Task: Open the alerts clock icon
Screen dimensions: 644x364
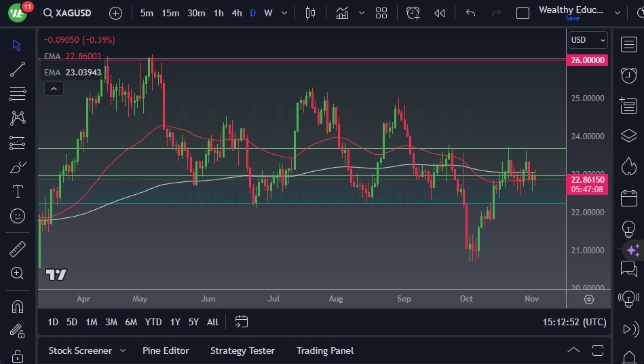Action: tap(628, 75)
